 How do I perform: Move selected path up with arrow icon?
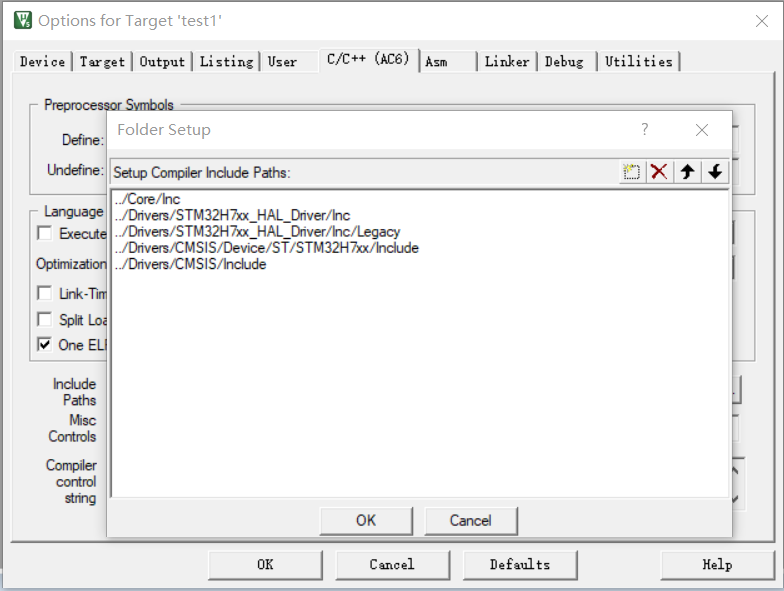687,172
